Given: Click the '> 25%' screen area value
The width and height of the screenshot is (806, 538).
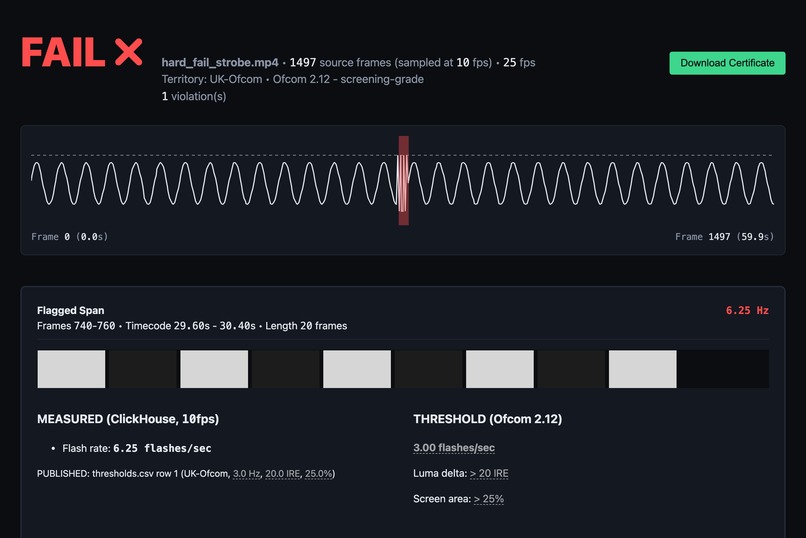Looking at the screenshot, I should 488,499.
